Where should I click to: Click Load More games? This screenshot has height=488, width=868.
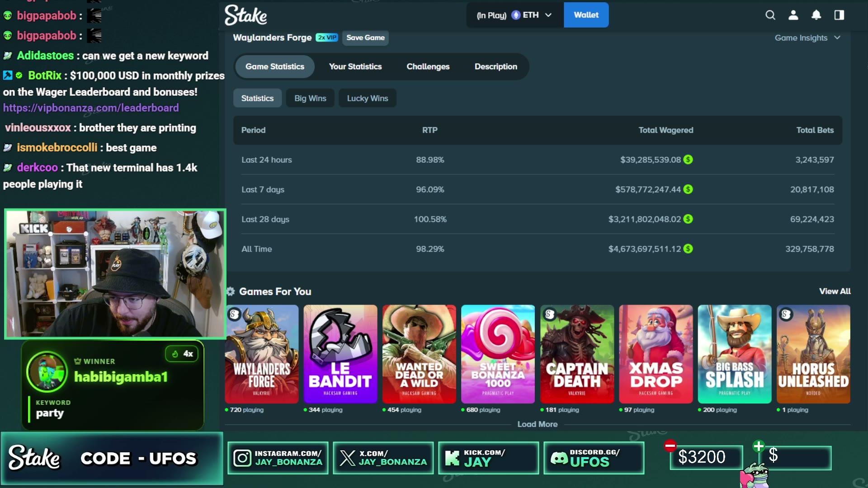pyautogui.click(x=538, y=424)
